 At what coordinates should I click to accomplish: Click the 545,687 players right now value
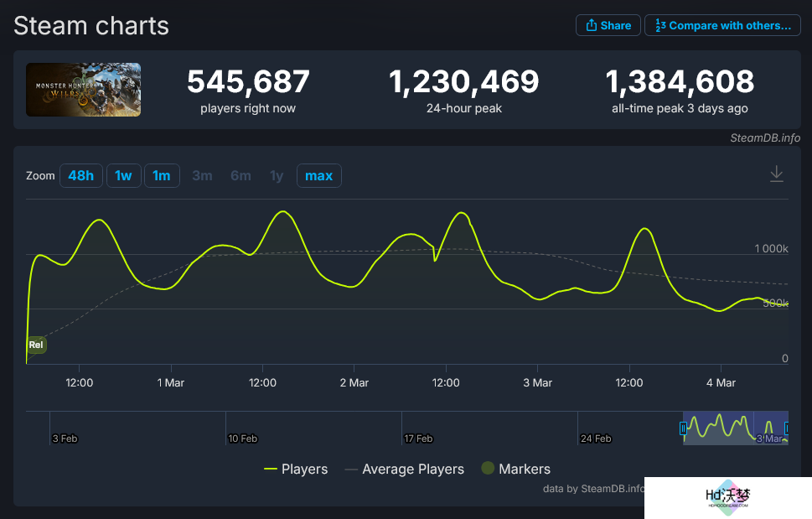pos(248,82)
